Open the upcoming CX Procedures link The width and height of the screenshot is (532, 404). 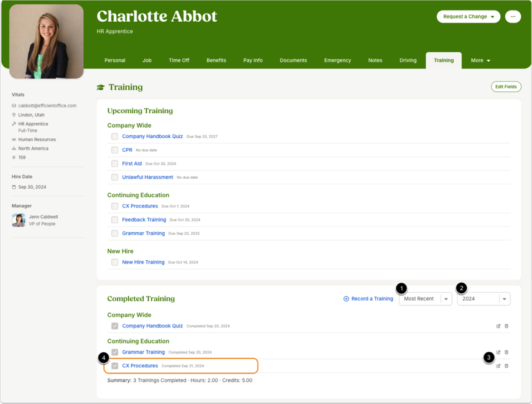(x=140, y=206)
